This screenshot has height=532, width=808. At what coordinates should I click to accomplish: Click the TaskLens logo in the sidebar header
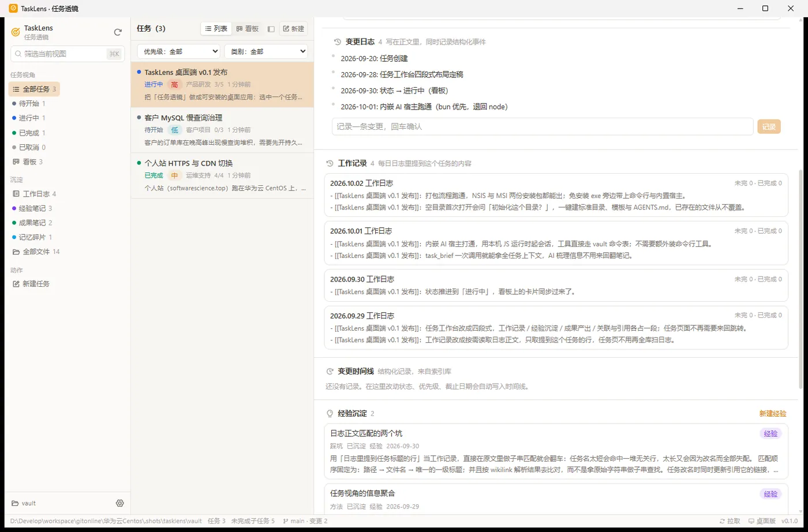point(16,32)
